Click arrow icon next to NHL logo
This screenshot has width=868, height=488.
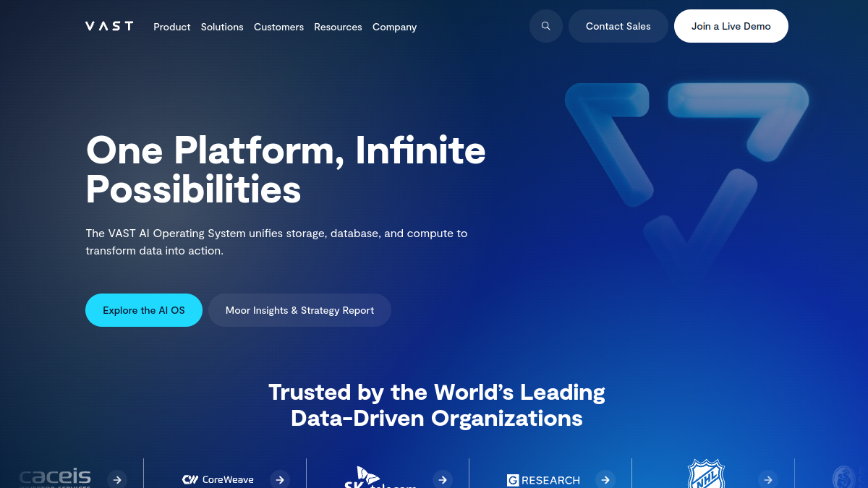coord(768,479)
